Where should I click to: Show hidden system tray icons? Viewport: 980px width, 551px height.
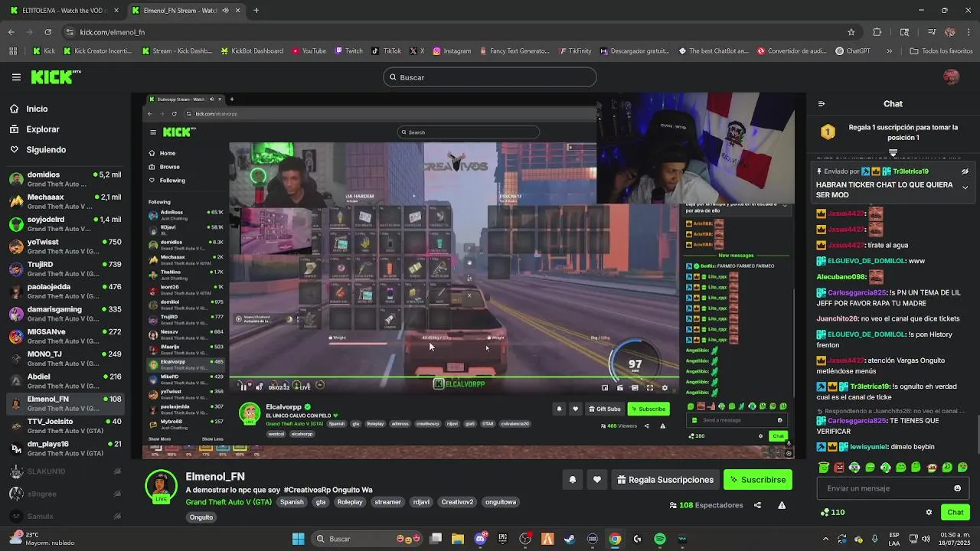[825, 539]
